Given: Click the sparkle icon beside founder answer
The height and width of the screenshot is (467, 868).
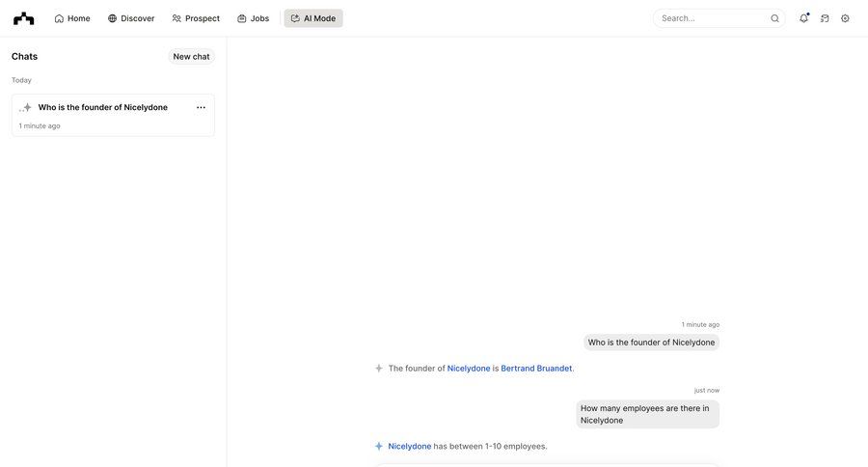Looking at the screenshot, I should tap(379, 368).
